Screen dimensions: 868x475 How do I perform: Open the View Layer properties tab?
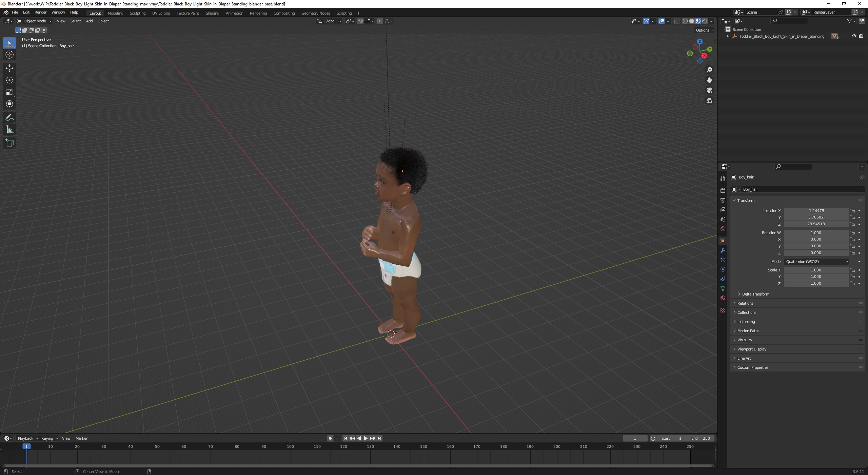tap(723, 210)
